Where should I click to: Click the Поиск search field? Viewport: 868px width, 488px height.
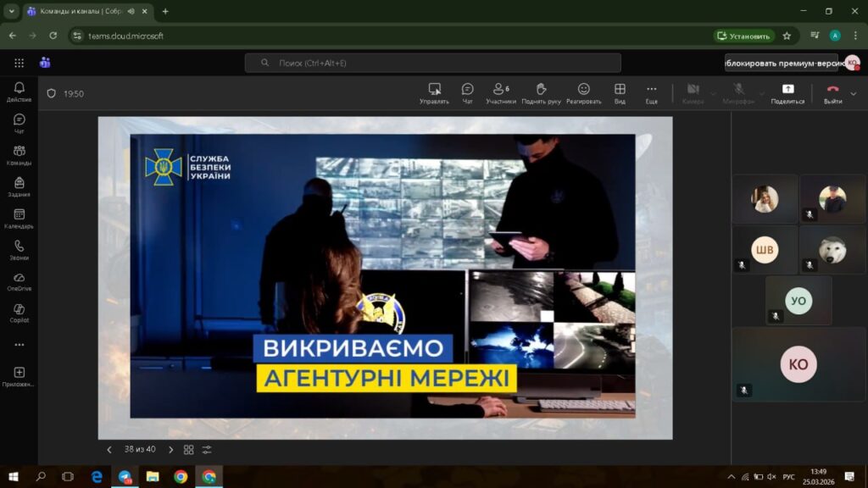point(432,63)
